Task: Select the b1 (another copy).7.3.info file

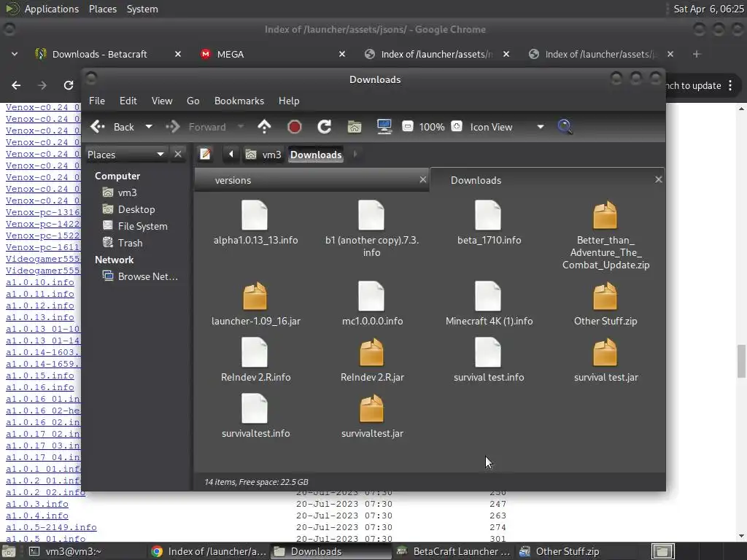Action: coord(371,228)
